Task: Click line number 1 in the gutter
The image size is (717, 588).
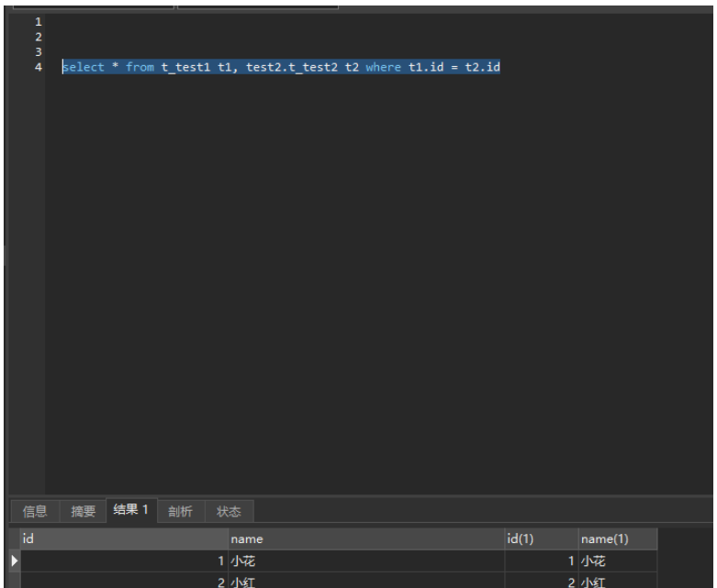Action: pyautogui.click(x=39, y=21)
